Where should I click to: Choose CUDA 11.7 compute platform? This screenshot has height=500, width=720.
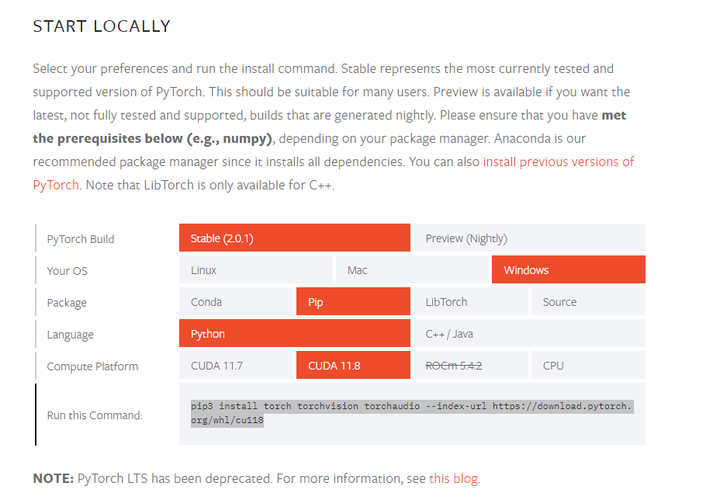(236, 366)
